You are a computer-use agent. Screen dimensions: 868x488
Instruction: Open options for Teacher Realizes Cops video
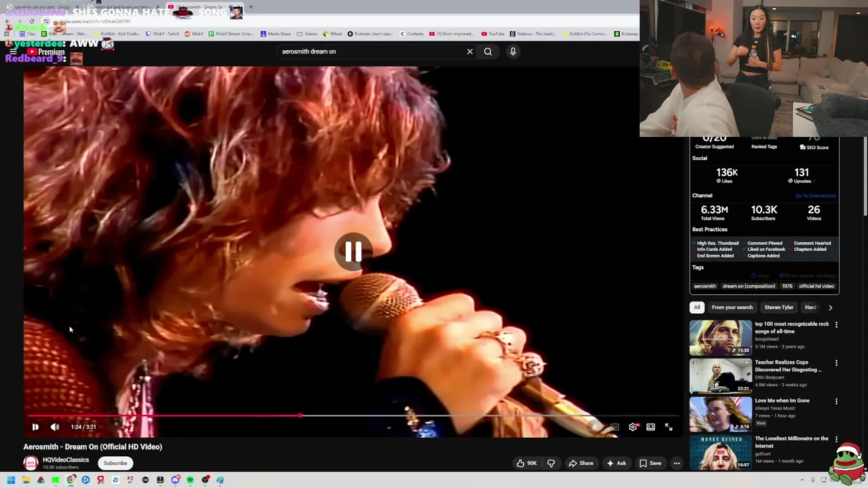pyautogui.click(x=836, y=364)
